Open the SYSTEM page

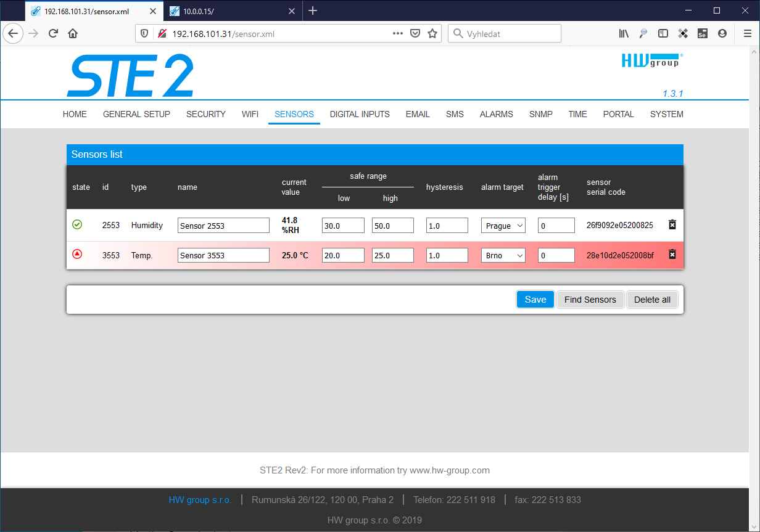[x=667, y=114]
